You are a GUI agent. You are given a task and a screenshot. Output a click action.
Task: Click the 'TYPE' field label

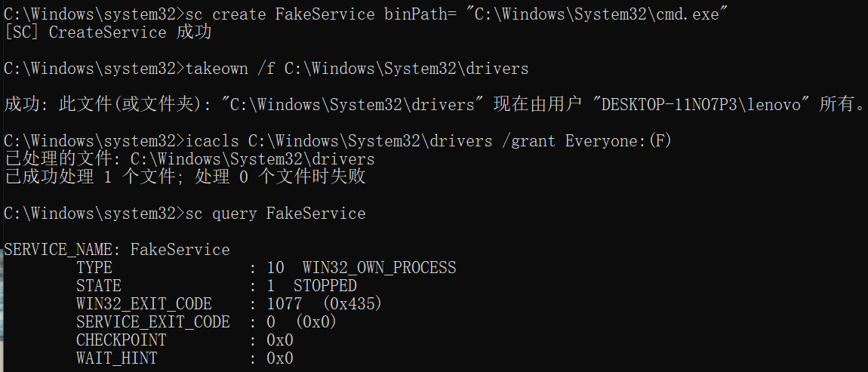coord(94,268)
